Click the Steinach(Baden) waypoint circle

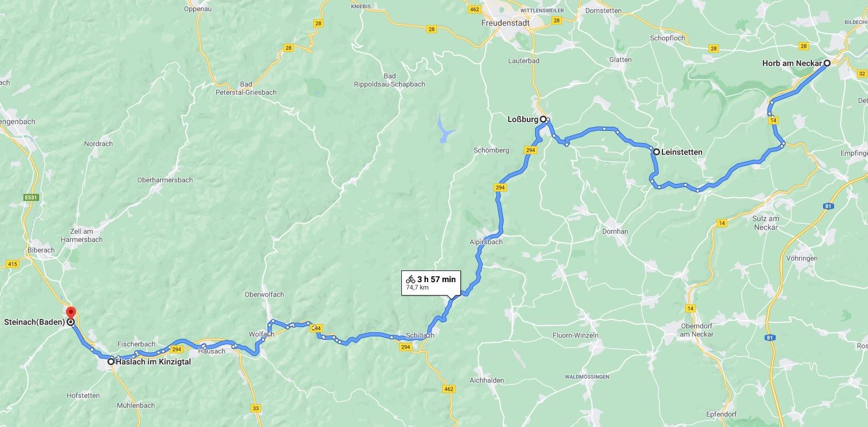pos(71,322)
